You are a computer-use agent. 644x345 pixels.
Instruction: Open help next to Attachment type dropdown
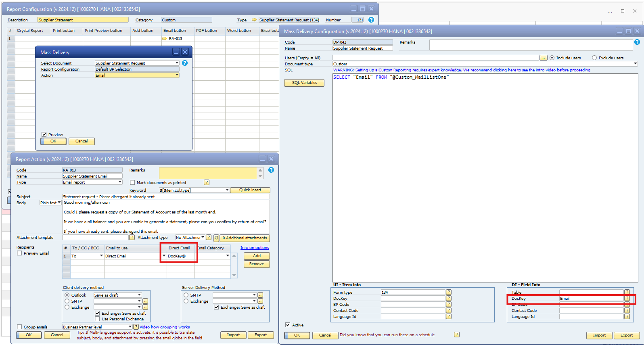point(209,237)
